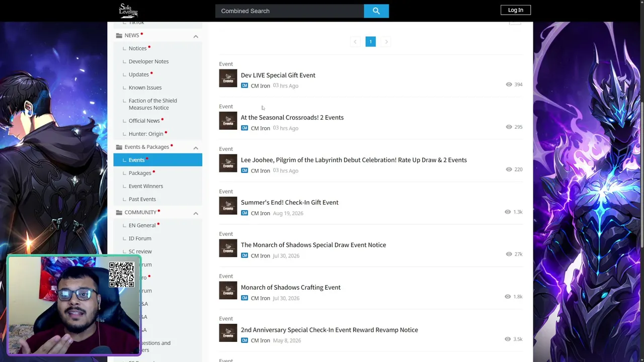Image resolution: width=644 pixels, height=362 pixels.
Task: Open Packages in the sidebar
Action: point(140,173)
